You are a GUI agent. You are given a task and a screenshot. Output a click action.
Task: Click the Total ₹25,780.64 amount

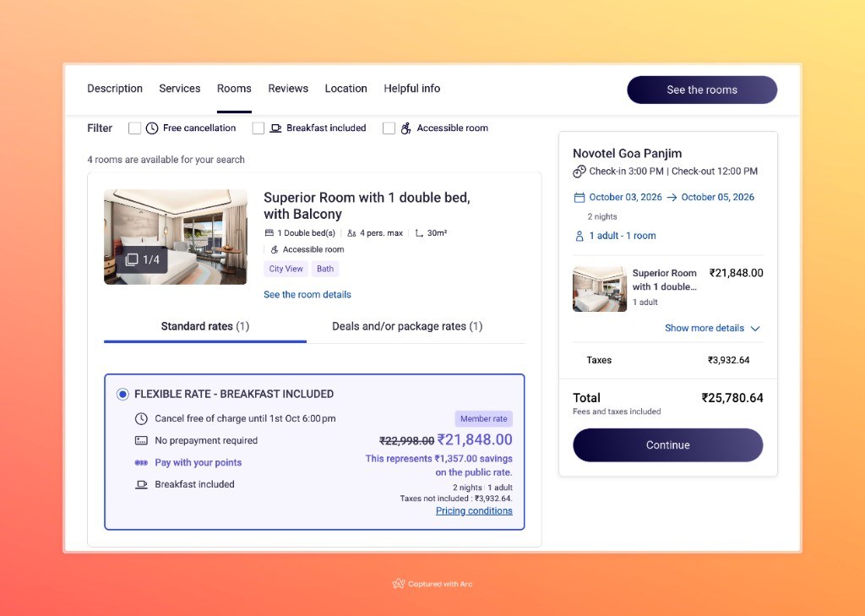click(732, 398)
